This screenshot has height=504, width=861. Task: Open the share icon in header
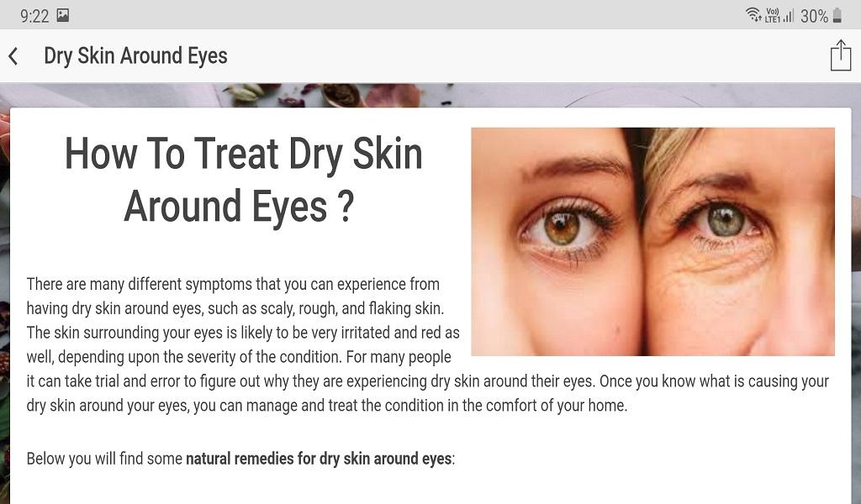[840, 55]
